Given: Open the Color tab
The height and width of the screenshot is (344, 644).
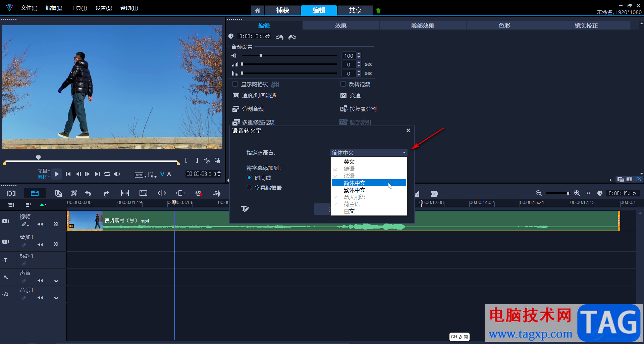Looking at the screenshot, I should tap(504, 26).
